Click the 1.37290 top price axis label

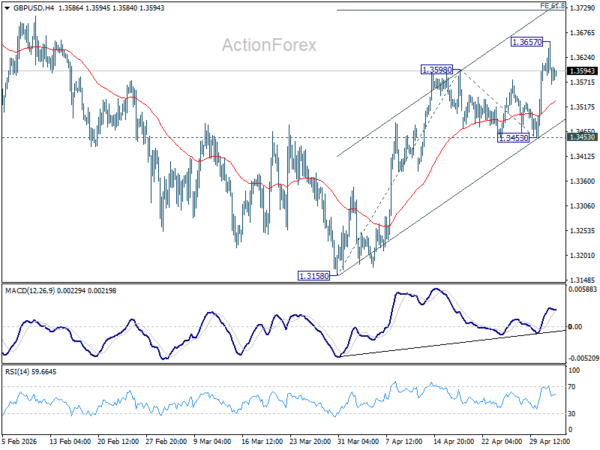[x=582, y=8]
